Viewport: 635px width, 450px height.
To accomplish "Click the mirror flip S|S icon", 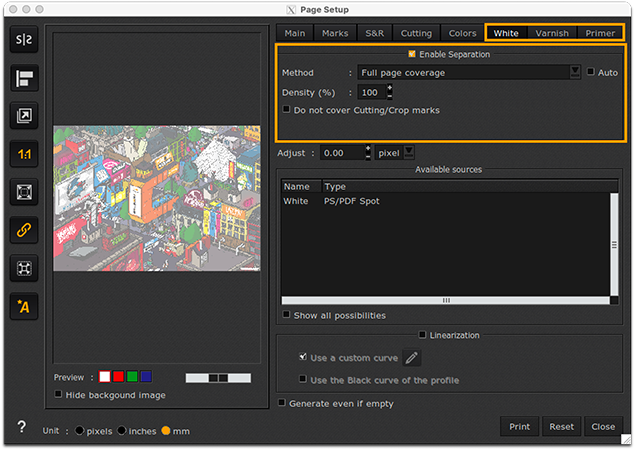I will point(23,40).
